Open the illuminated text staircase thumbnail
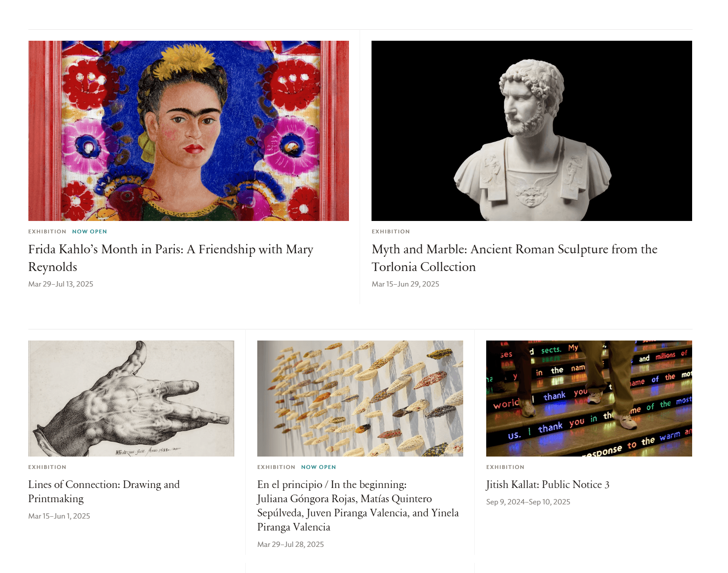 tap(589, 399)
